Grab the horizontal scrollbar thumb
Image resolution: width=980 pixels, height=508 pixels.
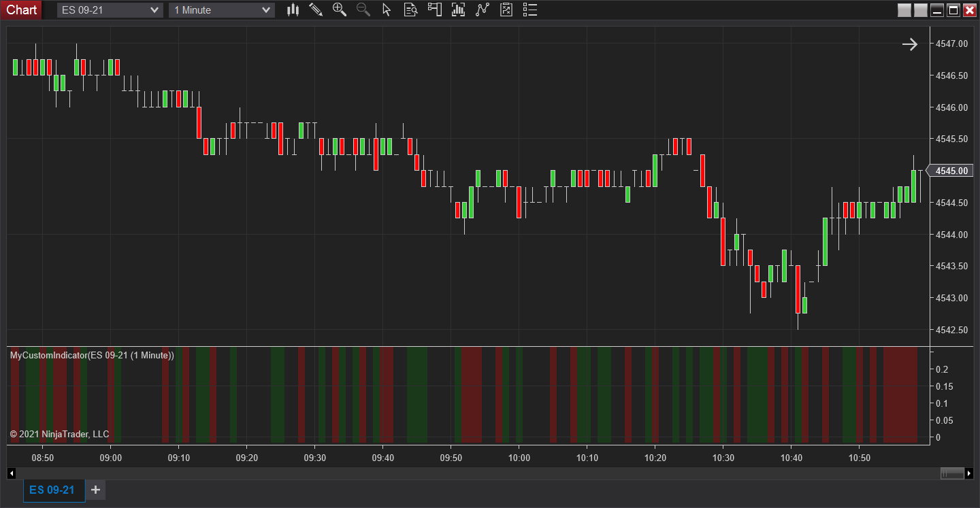[952, 473]
